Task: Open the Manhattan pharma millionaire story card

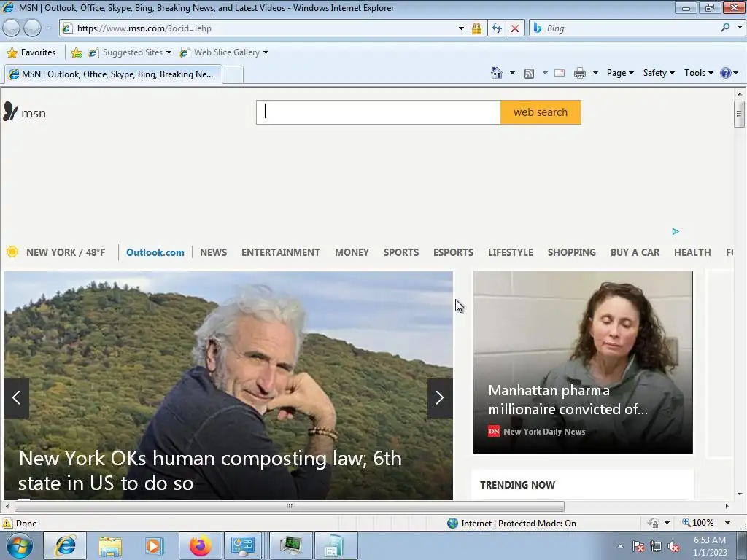Action: 583,362
